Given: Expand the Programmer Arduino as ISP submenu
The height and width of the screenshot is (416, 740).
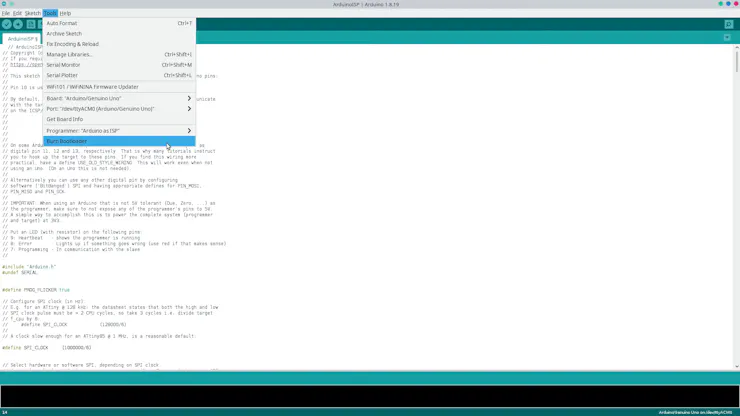Looking at the screenshot, I should click(x=119, y=131).
